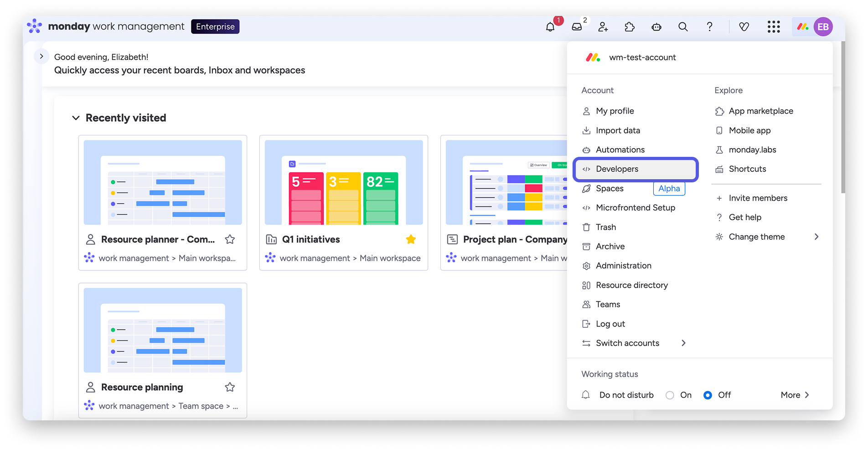Open the Developers menu item
This screenshot has height=450, width=868.
pos(635,169)
